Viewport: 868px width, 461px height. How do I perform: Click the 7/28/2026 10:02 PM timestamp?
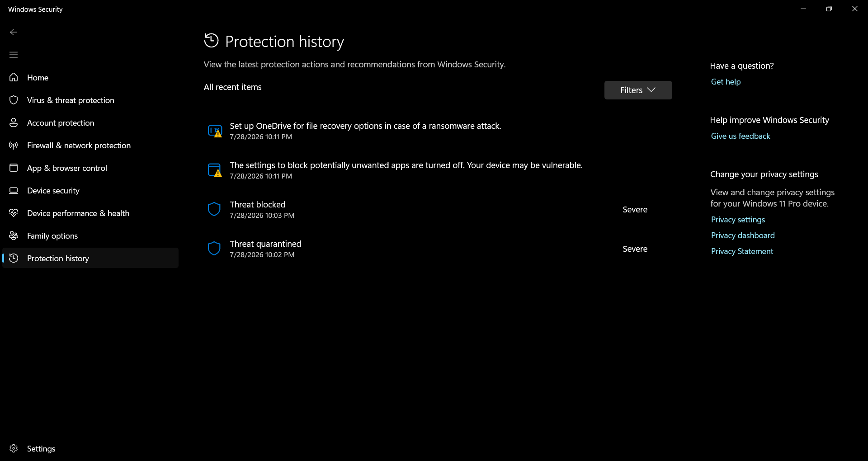coord(262,255)
